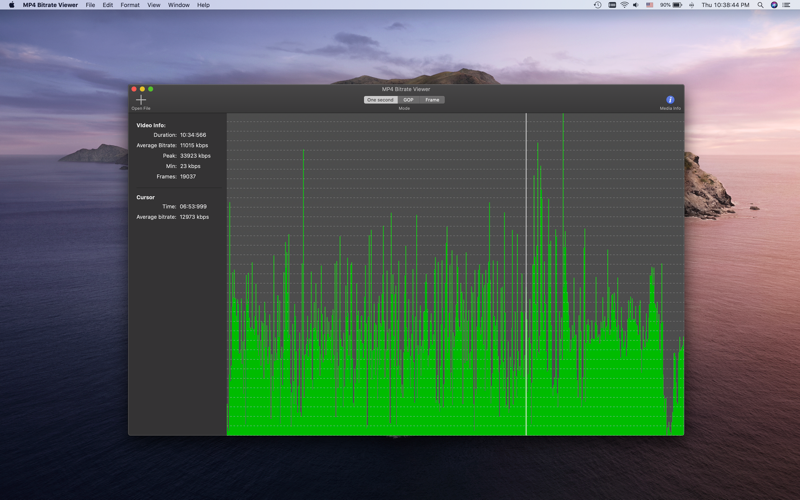The image size is (800, 500).
Task: Open the Help menu
Action: tap(203, 5)
